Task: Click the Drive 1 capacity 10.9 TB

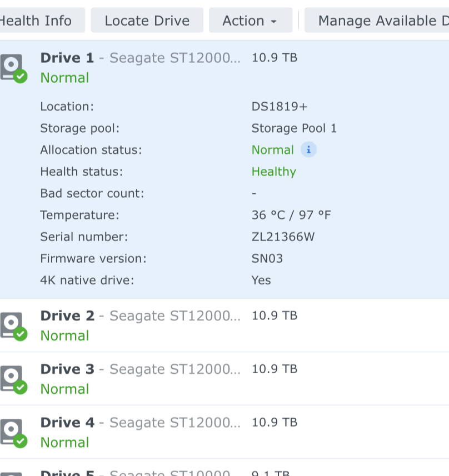Action: point(275,58)
